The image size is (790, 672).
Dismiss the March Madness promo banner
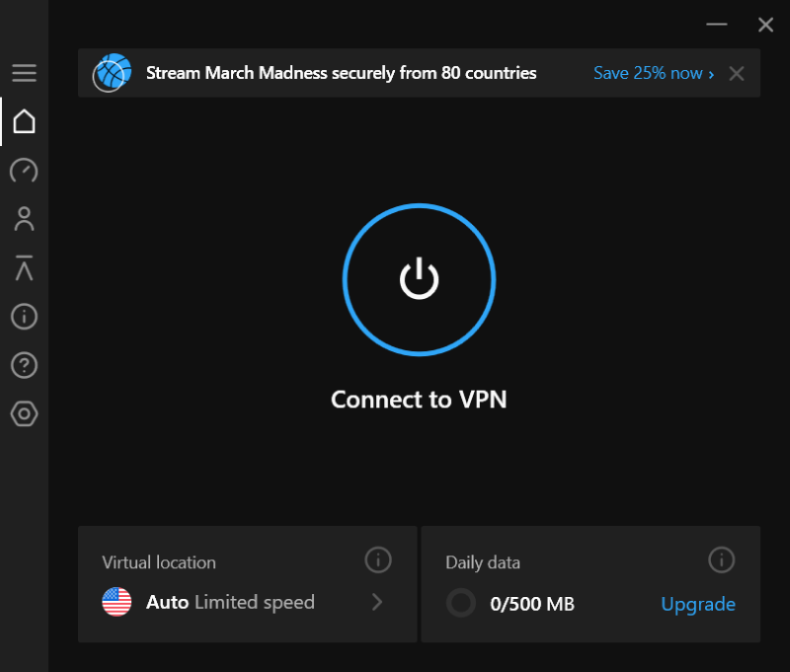(x=737, y=73)
